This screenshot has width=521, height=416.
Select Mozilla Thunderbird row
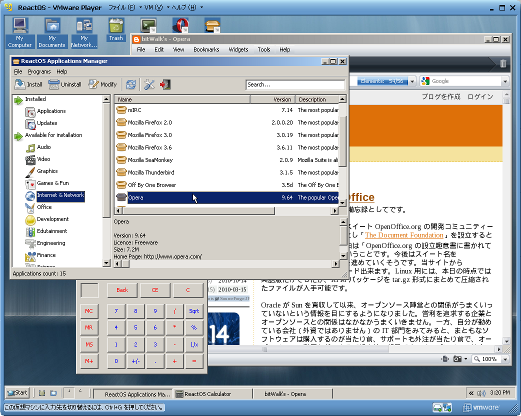click(x=227, y=172)
